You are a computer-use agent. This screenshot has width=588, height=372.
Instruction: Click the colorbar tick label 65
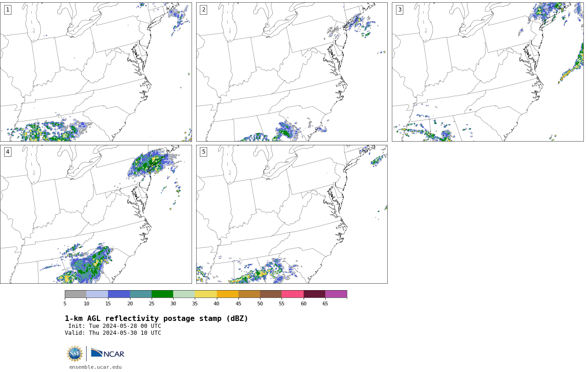(325, 303)
